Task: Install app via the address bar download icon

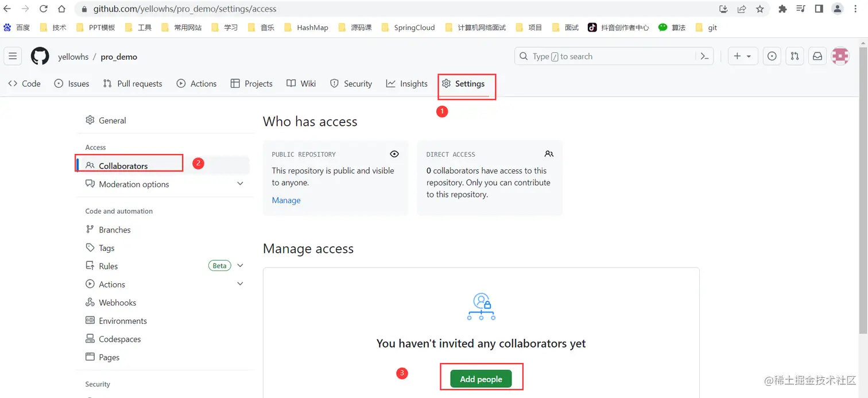Action: pyautogui.click(x=723, y=9)
